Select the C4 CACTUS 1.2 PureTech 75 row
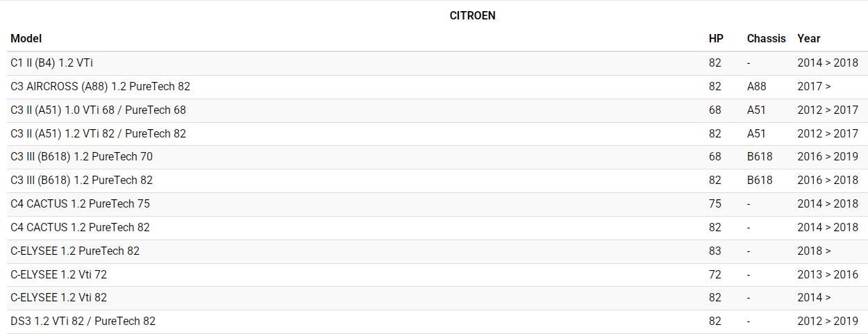Image resolution: width=868 pixels, height=334 pixels. [x=80, y=204]
